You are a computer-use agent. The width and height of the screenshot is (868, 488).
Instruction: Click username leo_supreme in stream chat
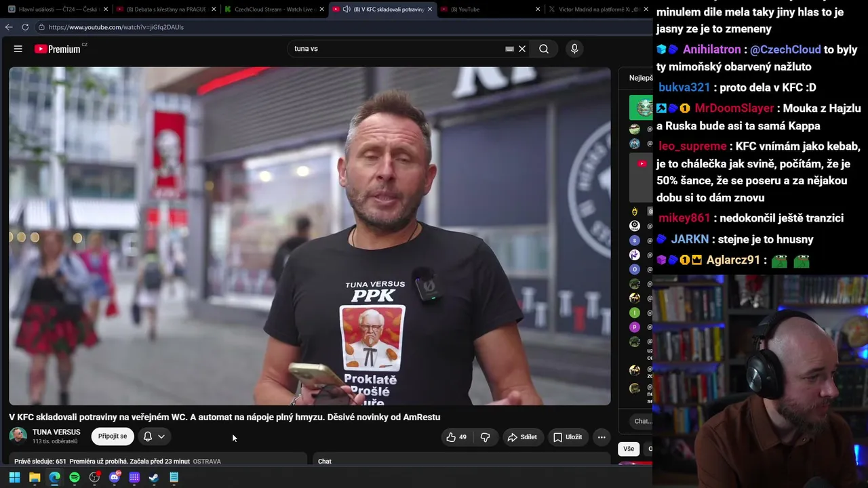pyautogui.click(x=692, y=146)
